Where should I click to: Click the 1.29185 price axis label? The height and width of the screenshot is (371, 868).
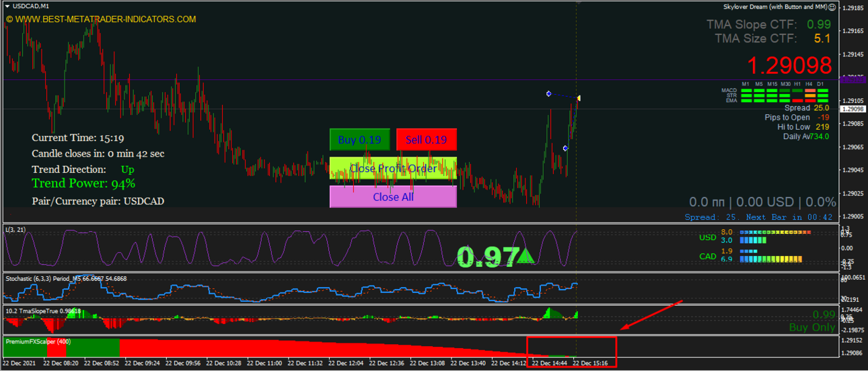pyautogui.click(x=853, y=8)
